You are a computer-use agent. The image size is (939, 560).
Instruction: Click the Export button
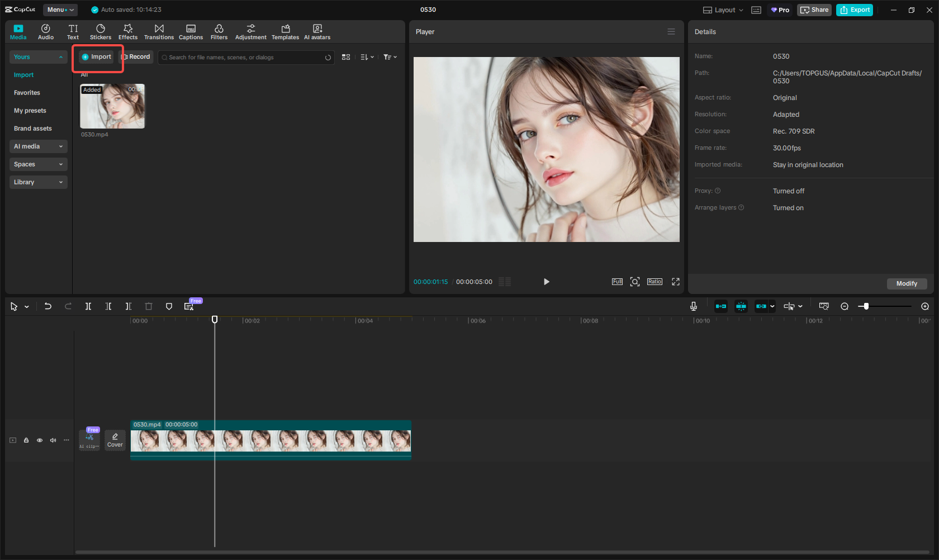tap(854, 10)
